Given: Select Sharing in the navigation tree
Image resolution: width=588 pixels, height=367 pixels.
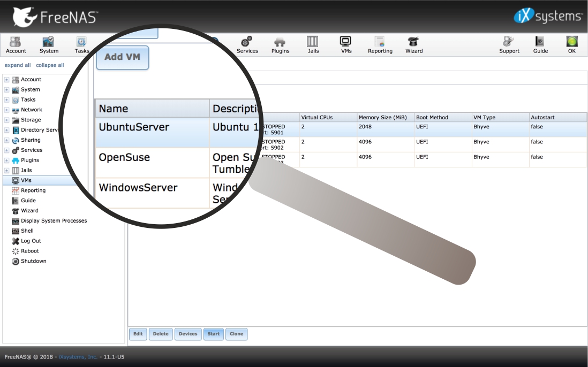Looking at the screenshot, I should click(x=31, y=140).
